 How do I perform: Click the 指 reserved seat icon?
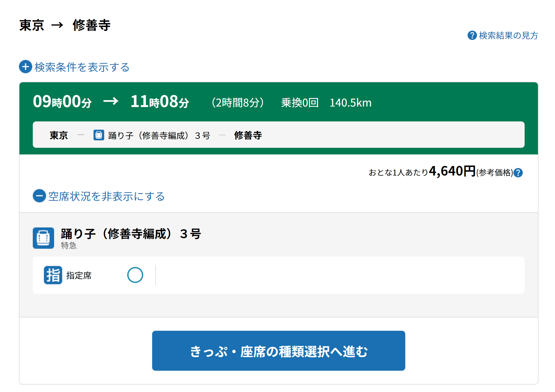point(53,275)
